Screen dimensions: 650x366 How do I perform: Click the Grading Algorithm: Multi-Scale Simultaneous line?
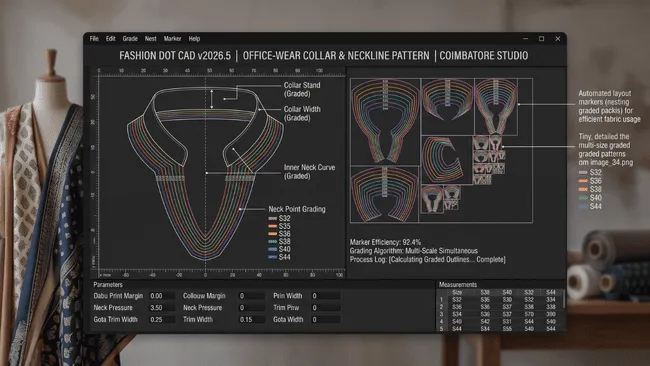click(x=413, y=251)
